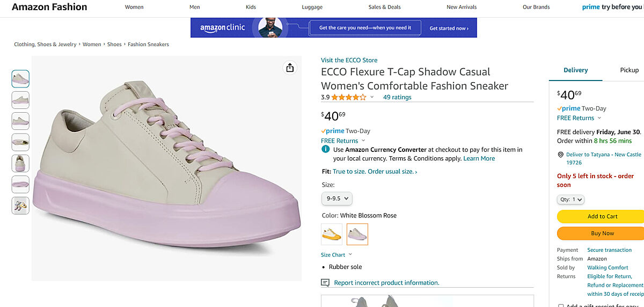
Task: Click the star rating icons
Action: [349, 97]
